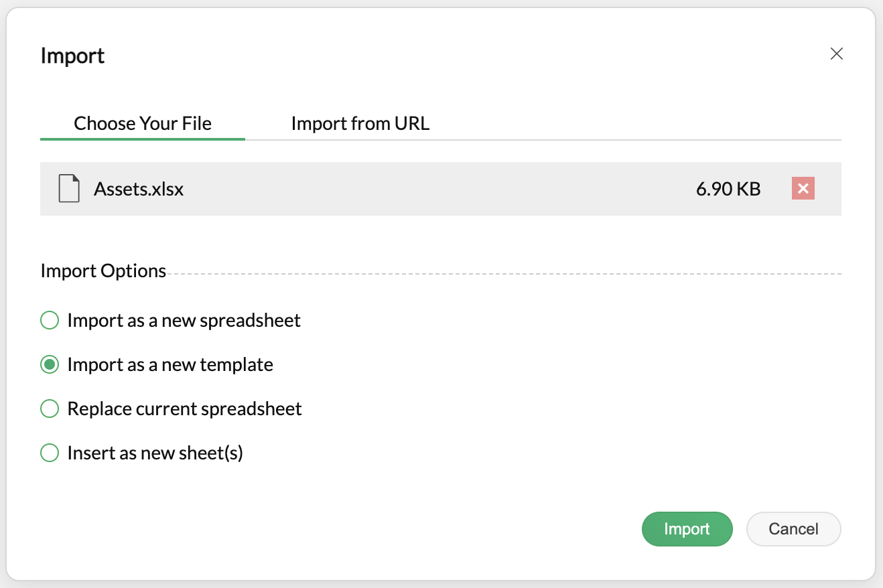The image size is (883, 588).
Task: Click the 'Import as a new template' label text
Action: pos(170,365)
